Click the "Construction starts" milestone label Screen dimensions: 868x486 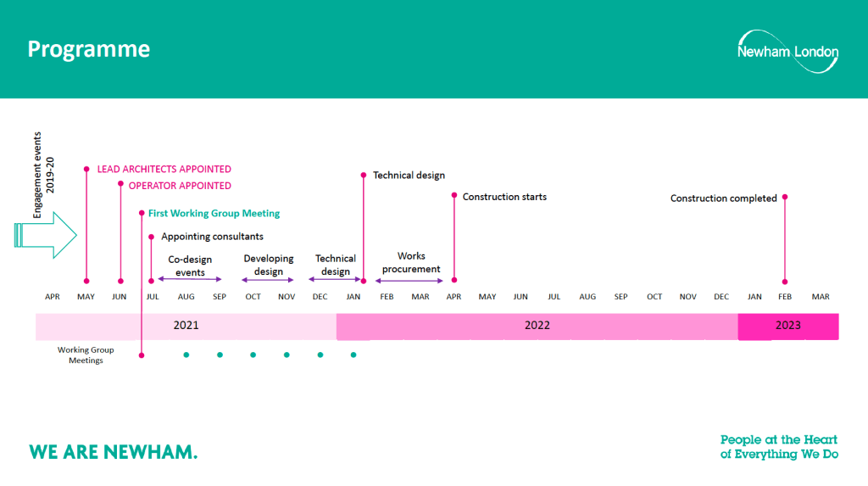point(504,197)
